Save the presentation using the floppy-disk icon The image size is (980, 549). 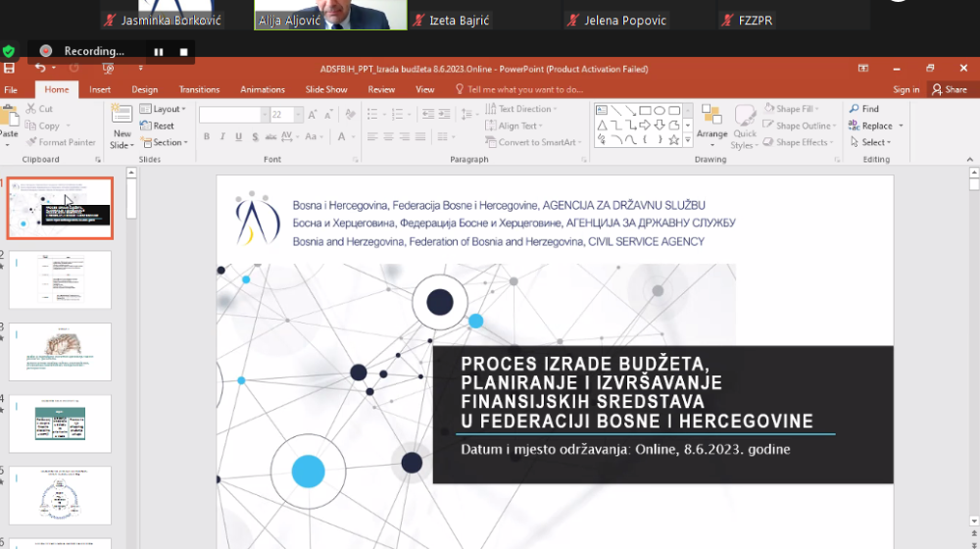coord(9,69)
